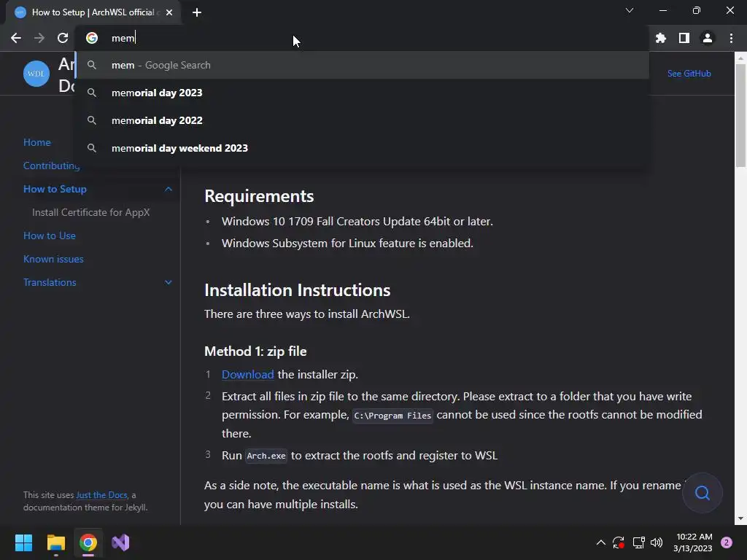
Task: Reload the current page
Action: click(63, 38)
